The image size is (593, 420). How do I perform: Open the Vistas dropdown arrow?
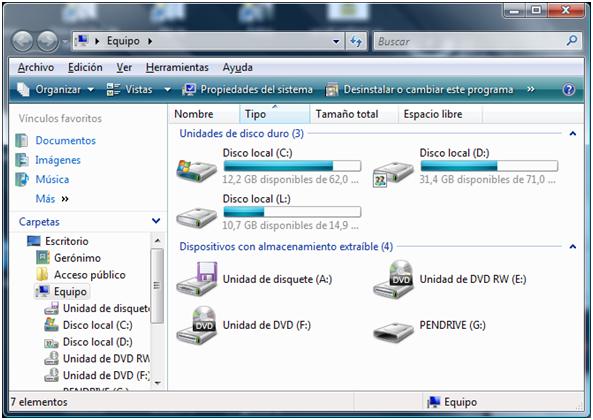coord(167,90)
